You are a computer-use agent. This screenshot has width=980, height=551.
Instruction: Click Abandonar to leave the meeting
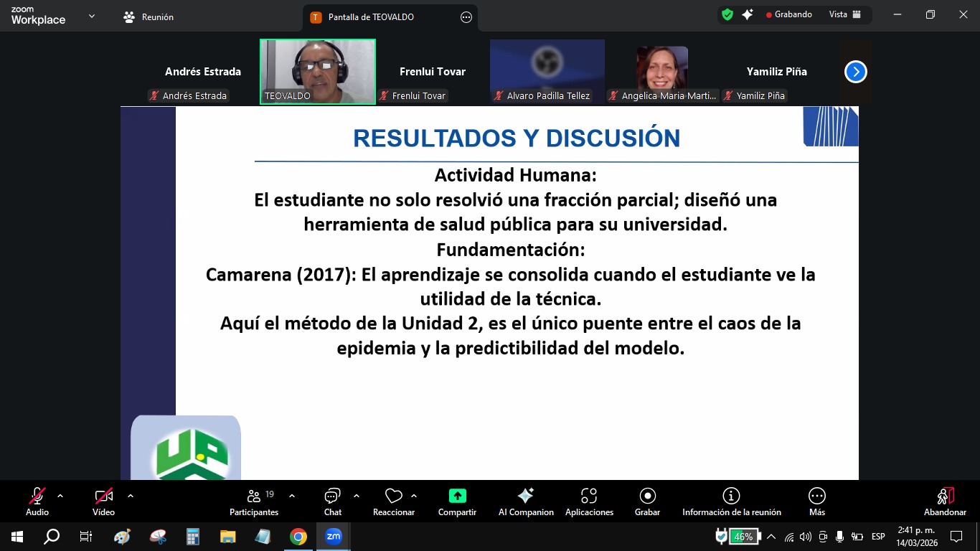pos(945,501)
